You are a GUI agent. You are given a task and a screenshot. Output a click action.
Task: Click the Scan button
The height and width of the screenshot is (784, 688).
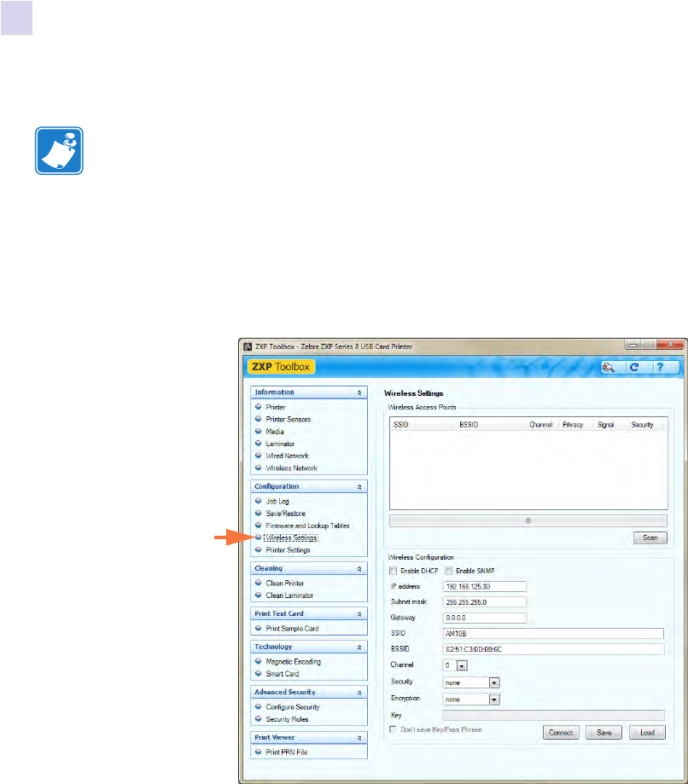tap(650, 538)
